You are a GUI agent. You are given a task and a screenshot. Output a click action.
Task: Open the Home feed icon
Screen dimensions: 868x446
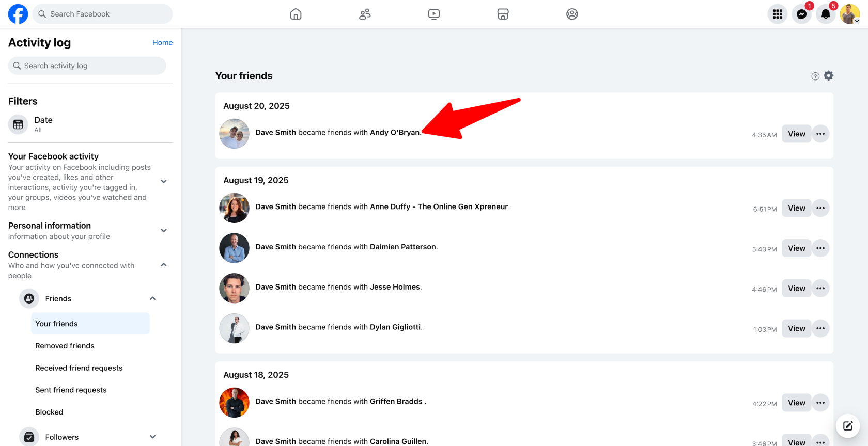(x=296, y=14)
